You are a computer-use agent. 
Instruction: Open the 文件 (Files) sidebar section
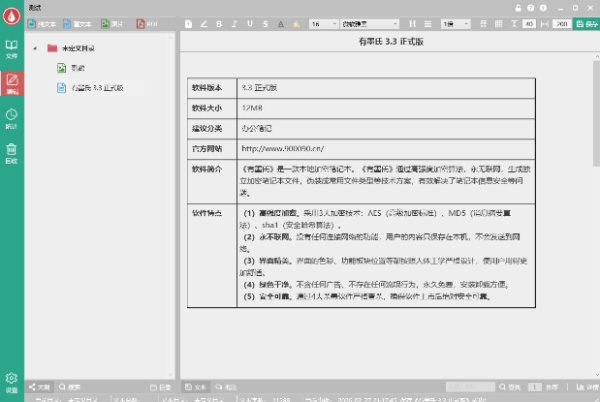pyautogui.click(x=11, y=49)
